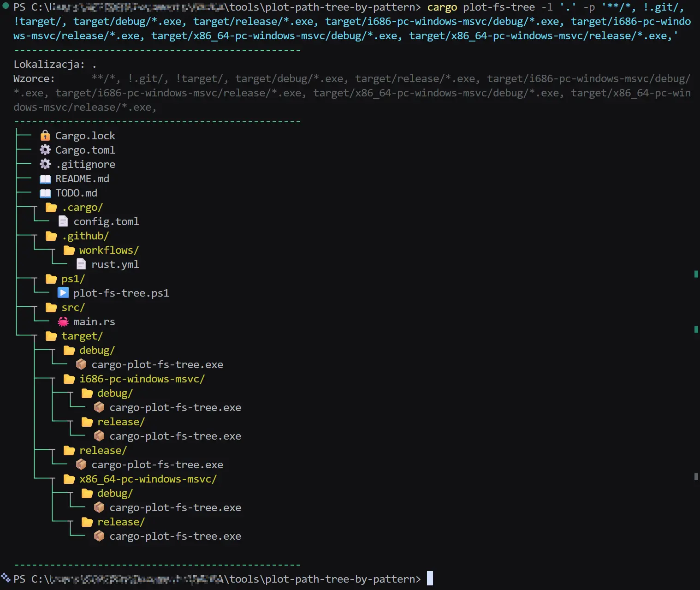The height and width of the screenshot is (590, 700).
Task: Click the crab icon next to main.rs
Action: point(63,322)
